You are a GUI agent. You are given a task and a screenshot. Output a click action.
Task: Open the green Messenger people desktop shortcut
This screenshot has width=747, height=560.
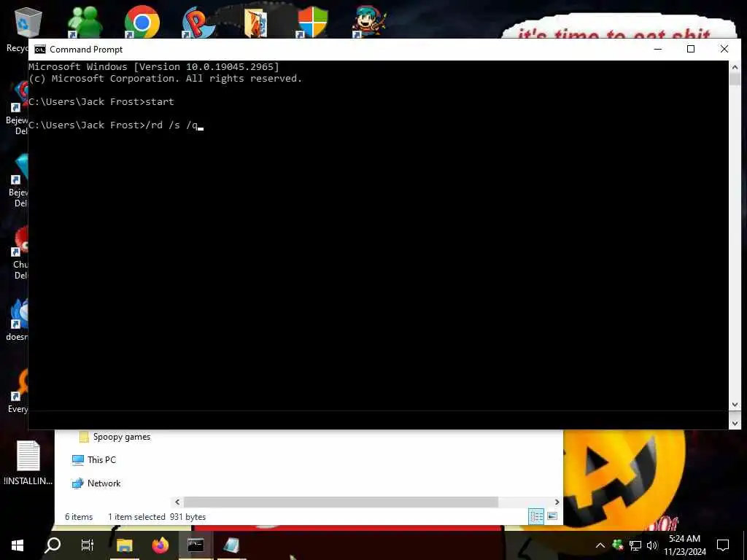point(85,23)
